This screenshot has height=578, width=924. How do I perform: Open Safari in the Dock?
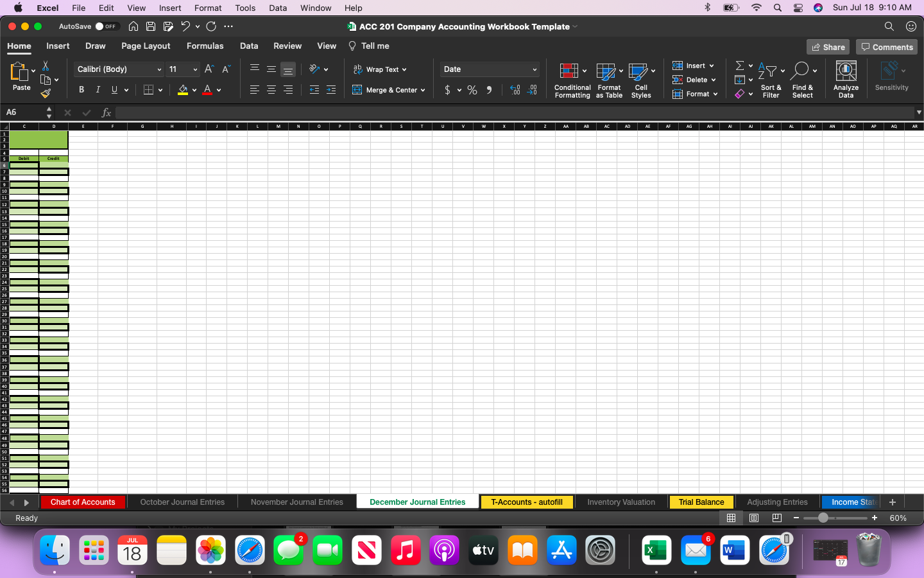(250, 550)
